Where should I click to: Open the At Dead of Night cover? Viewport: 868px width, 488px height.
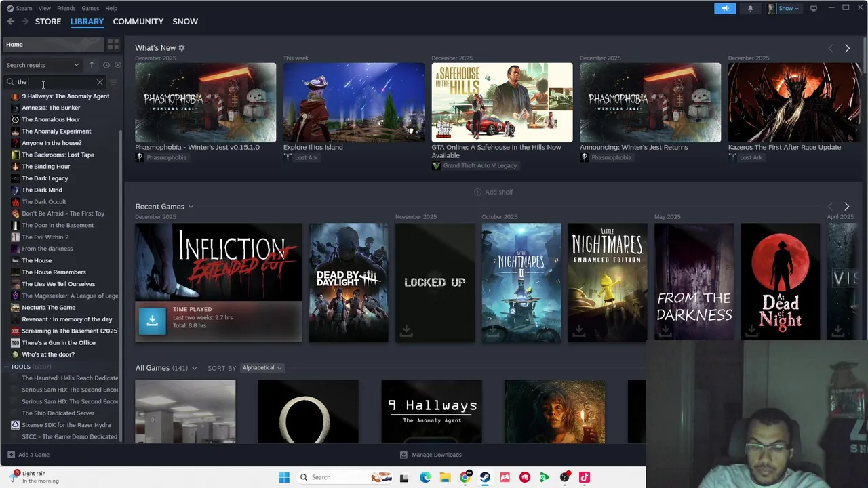(780, 283)
